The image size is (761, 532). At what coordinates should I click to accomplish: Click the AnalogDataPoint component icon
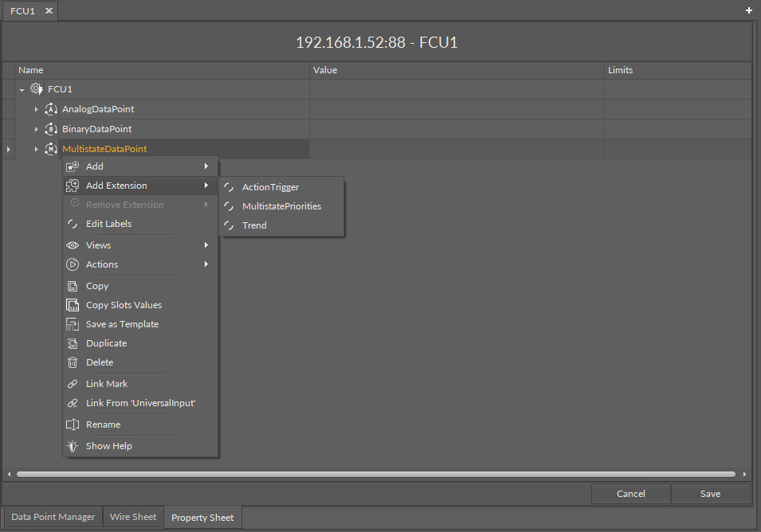(x=52, y=109)
